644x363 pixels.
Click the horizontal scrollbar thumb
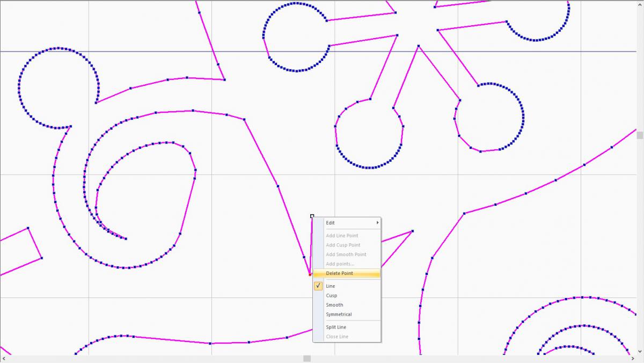(x=307, y=359)
